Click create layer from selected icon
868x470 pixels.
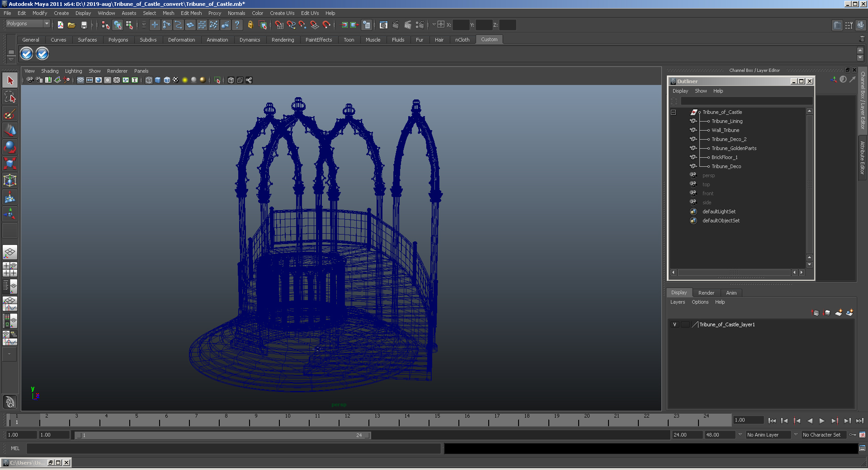pos(849,313)
